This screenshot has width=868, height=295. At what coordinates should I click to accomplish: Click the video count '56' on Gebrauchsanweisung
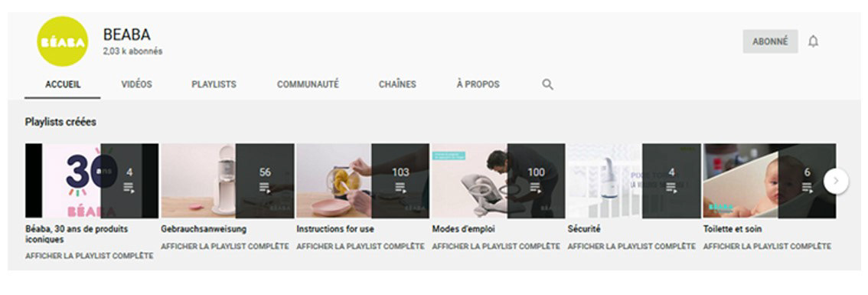265,172
